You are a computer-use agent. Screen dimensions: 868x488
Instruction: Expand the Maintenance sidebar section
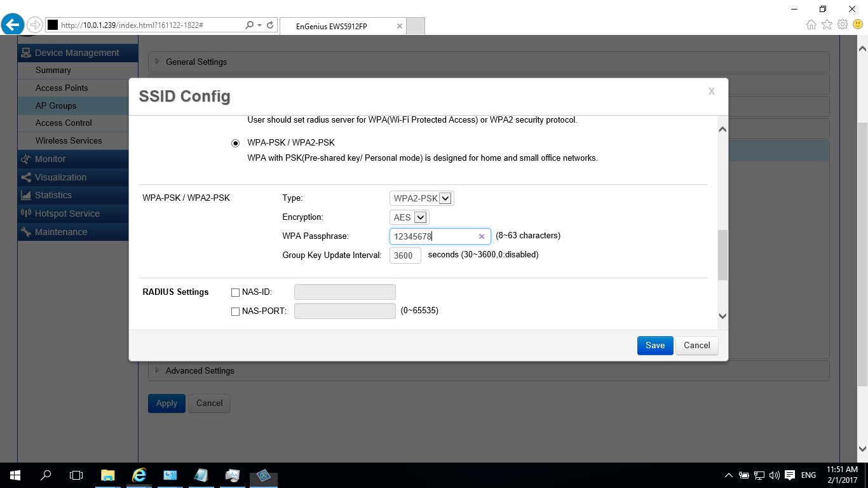coord(78,232)
